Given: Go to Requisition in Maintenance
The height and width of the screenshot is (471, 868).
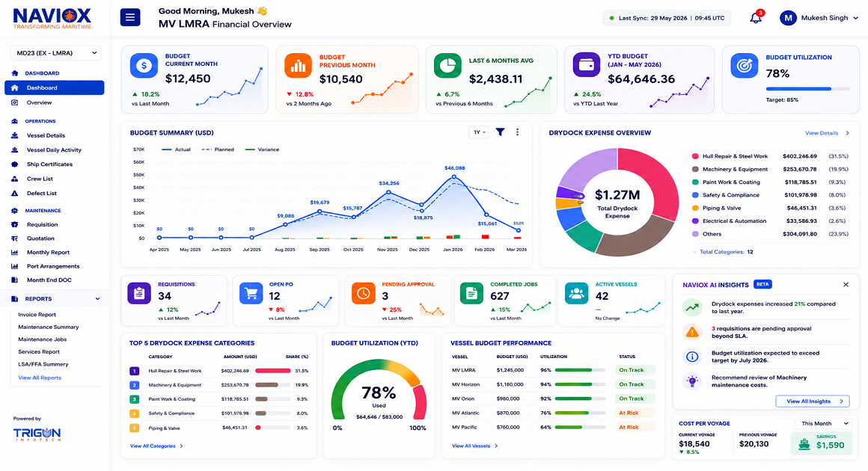Looking at the screenshot, I should coord(42,225).
